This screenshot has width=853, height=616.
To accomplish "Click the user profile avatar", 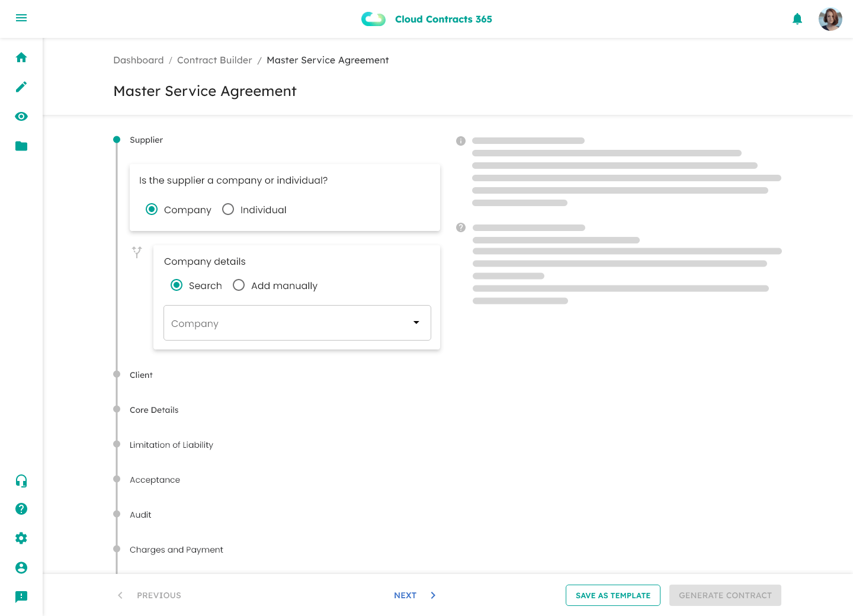I will [x=830, y=19].
